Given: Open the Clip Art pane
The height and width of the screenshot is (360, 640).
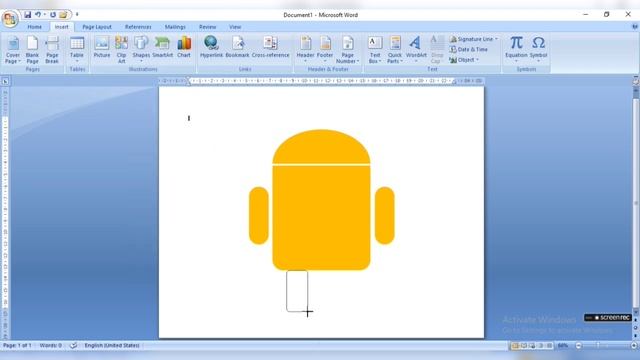Looking at the screenshot, I should tap(121, 49).
